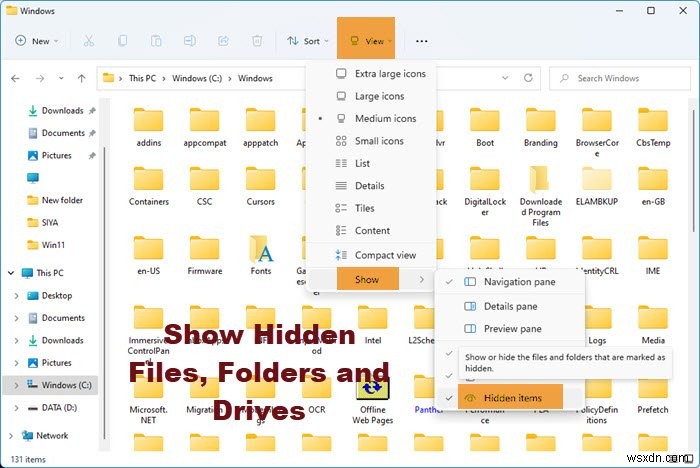
Task: Open the Offline Web Pages folder
Action: point(373,401)
